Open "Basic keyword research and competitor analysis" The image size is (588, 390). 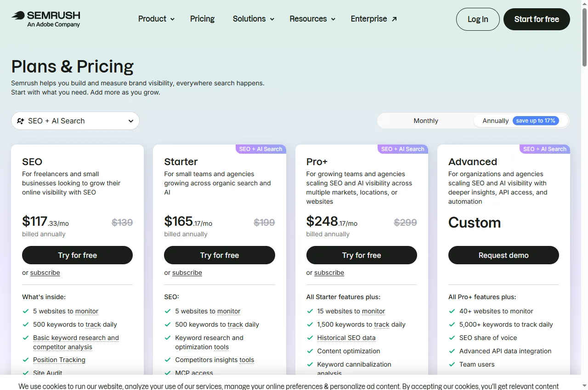(76, 342)
